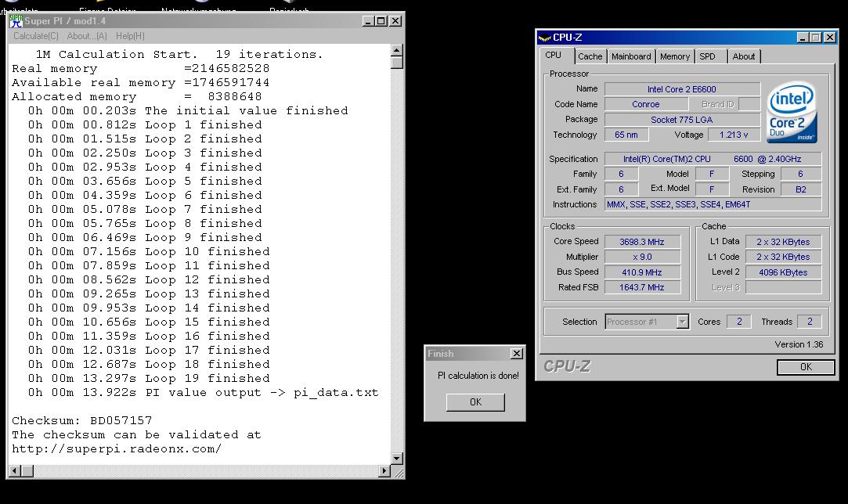Switch to the Mainboard tab
This screenshot has height=504, width=848.
pyautogui.click(x=631, y=56)
